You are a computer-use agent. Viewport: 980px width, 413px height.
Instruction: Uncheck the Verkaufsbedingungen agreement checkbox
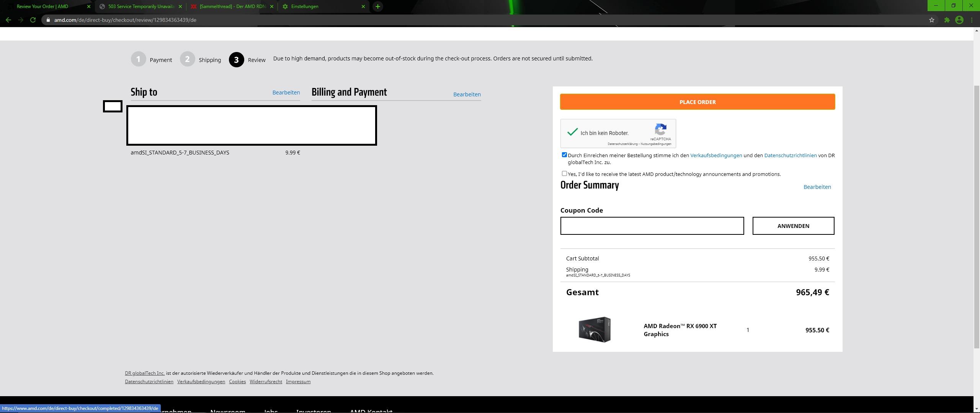(564, 155)
